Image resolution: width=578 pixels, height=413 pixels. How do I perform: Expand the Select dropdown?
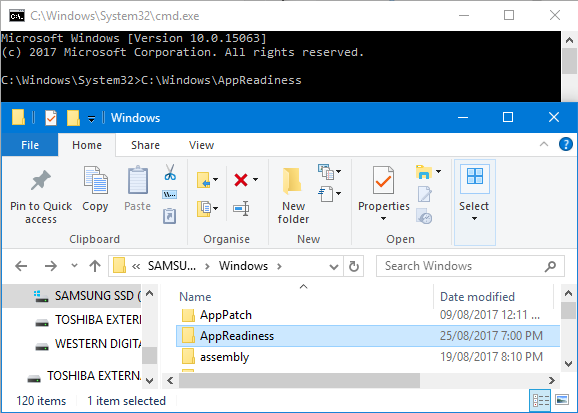[x=474, y=218]
